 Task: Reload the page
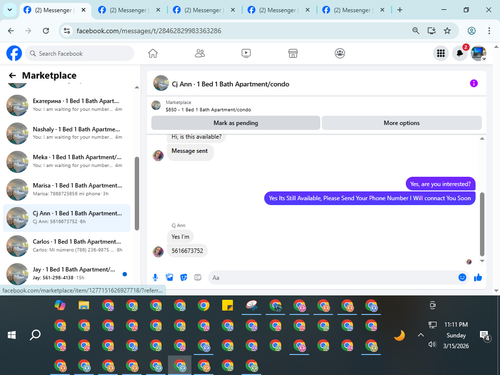pos(46,31)
